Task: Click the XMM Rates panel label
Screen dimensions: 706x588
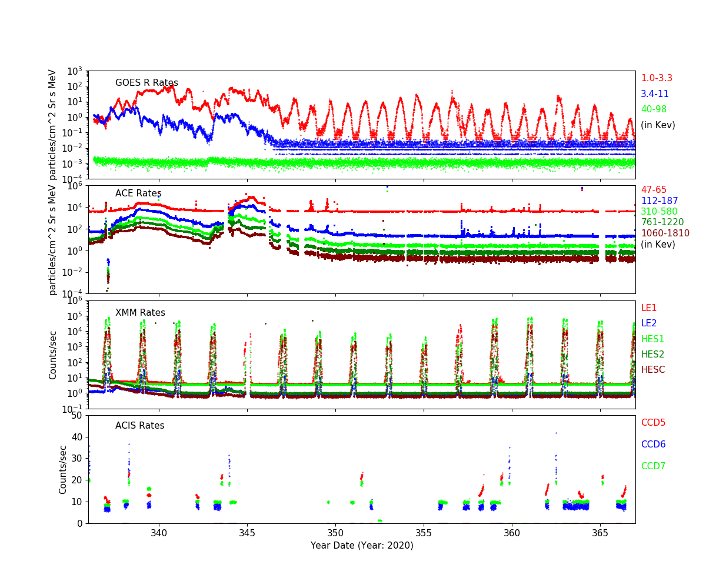Action: coord(140,313)
